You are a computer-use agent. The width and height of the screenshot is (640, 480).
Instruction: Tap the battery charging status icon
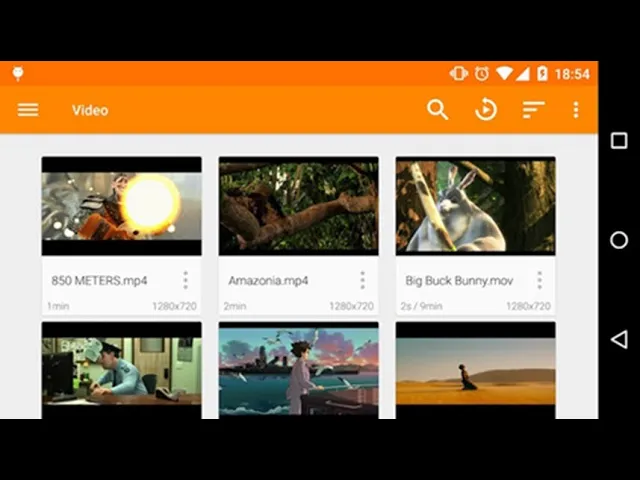click(542, 74)
